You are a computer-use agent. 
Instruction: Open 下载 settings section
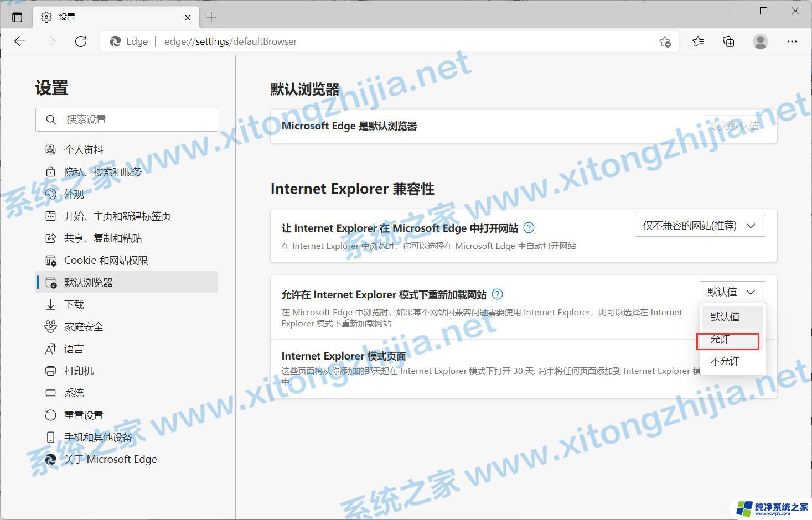point(127,304)
